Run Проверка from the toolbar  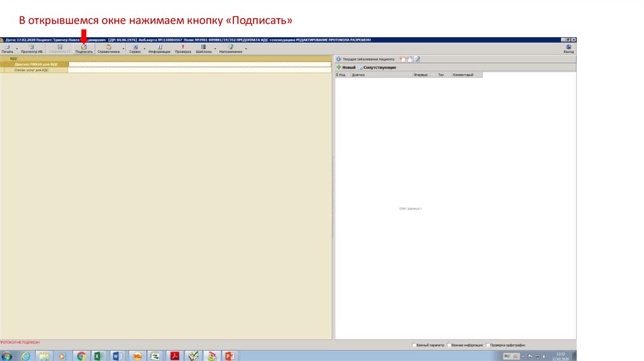click(183, 49)
